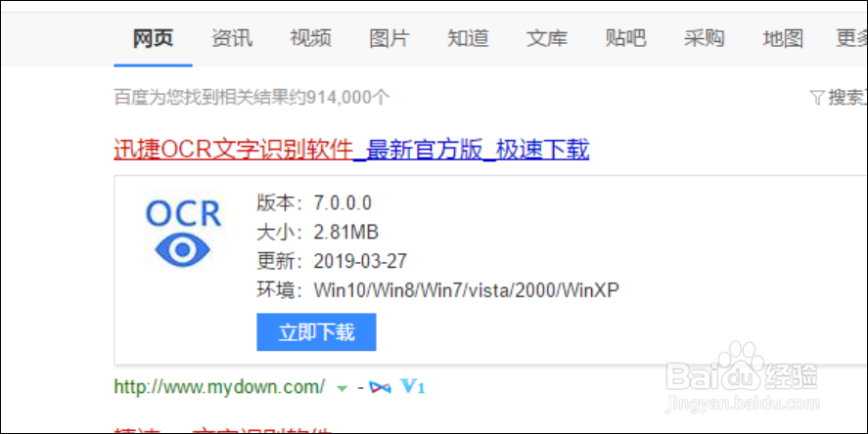868x434 pixels.
Task: Click the V1 verification badge
Action: point(412,386)
